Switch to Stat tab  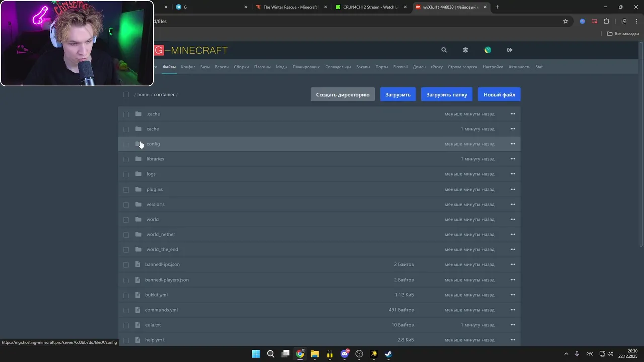tap(539, 67)
